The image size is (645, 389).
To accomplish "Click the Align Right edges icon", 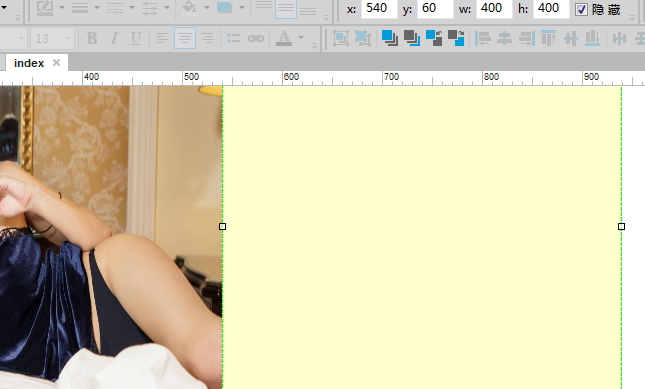I will click(x=527, y=38).
